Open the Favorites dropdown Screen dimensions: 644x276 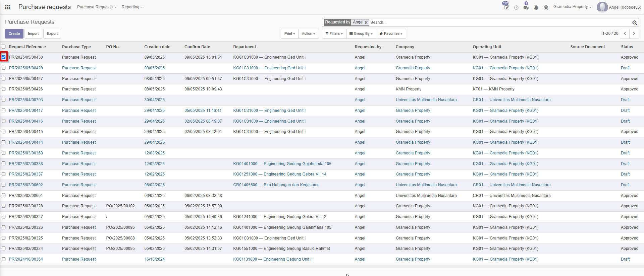coord(391,33)
